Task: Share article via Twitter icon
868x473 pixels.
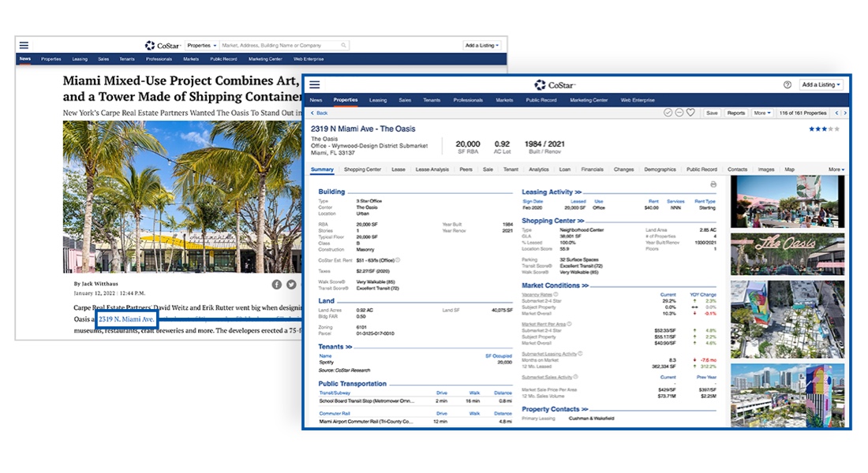Action: (291, 285)
